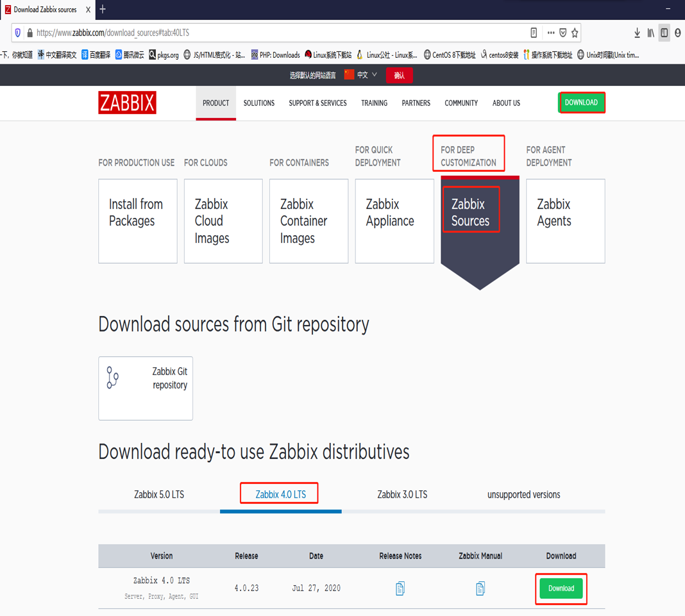
Task: Click the "Server, Proxy, Agent, GUI" text
Action: coord(161,596)
